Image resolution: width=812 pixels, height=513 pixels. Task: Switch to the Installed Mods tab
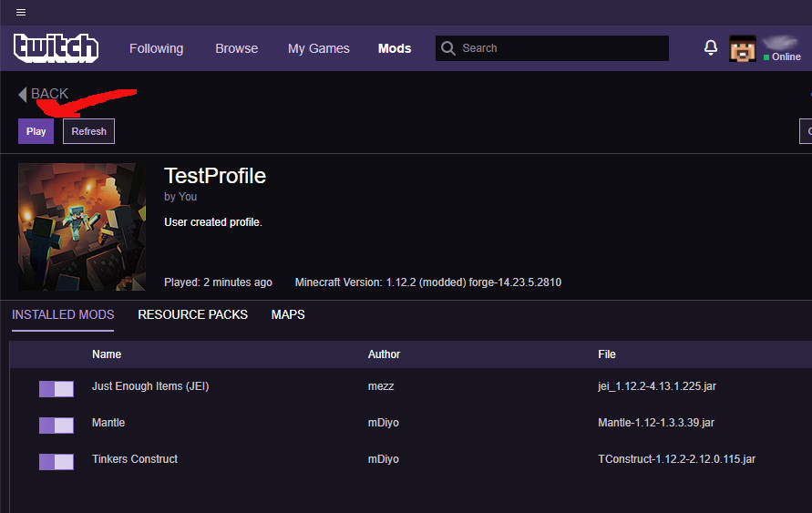click(x=63, y=314)
